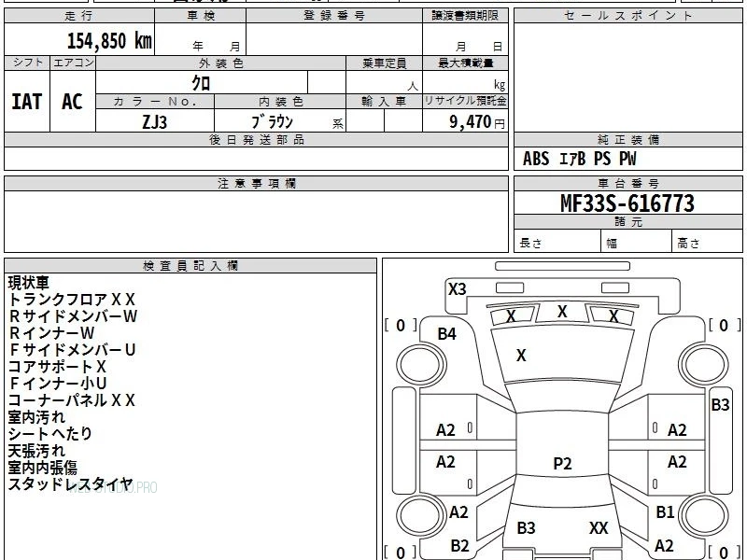
Task: Select the note スタッドレスタイヤ
Action: 70,483
